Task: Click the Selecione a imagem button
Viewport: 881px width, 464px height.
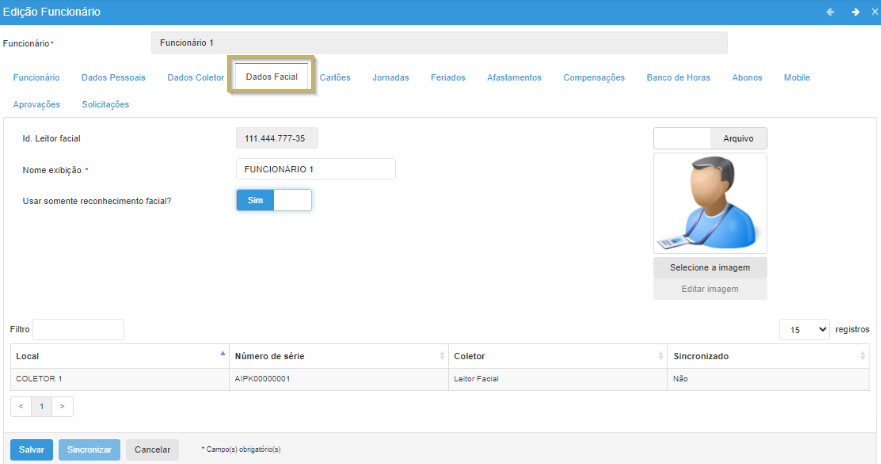Action: pyautogui.click(x=710, y=268)
